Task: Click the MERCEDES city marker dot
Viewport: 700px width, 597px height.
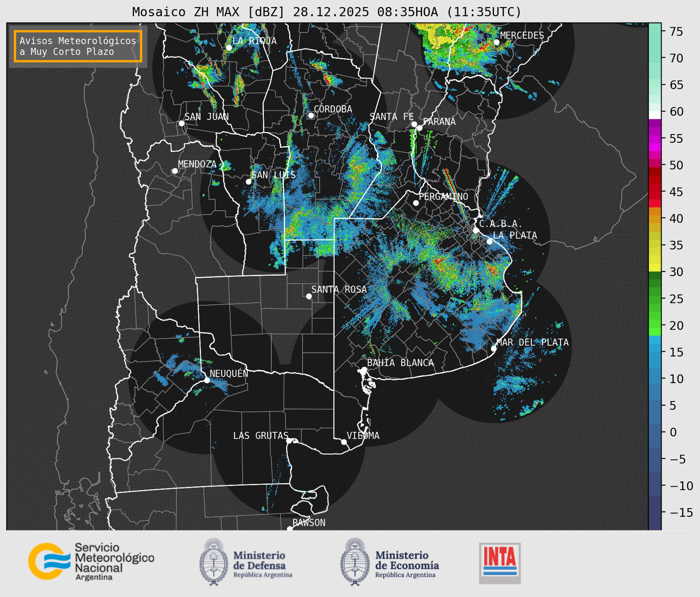Action: 496,42
